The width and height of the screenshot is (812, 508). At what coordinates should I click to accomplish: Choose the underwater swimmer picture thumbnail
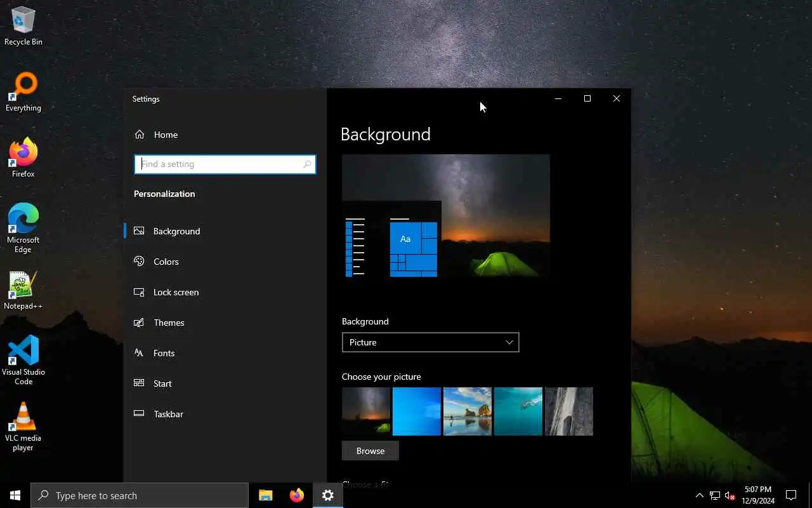click(518, 411)
